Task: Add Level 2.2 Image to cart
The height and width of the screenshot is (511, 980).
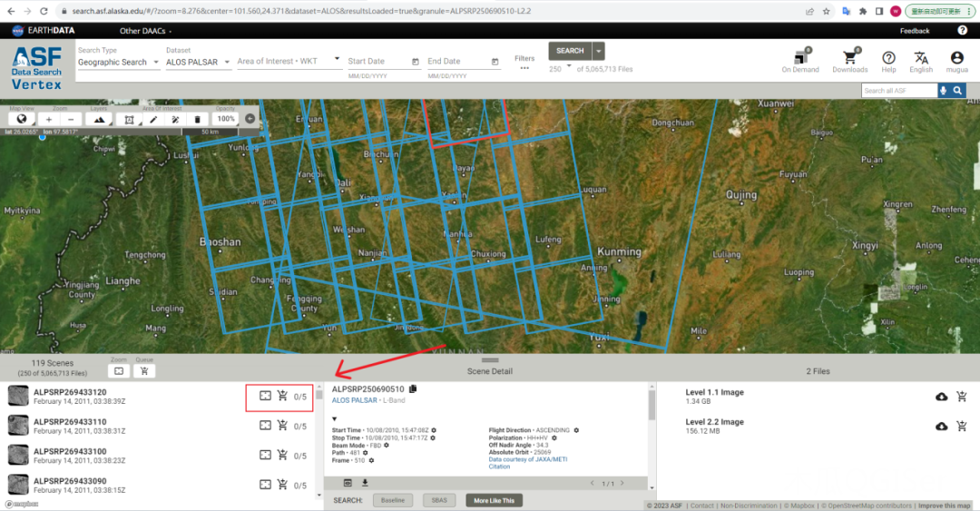Action: (x=962, y=426)
